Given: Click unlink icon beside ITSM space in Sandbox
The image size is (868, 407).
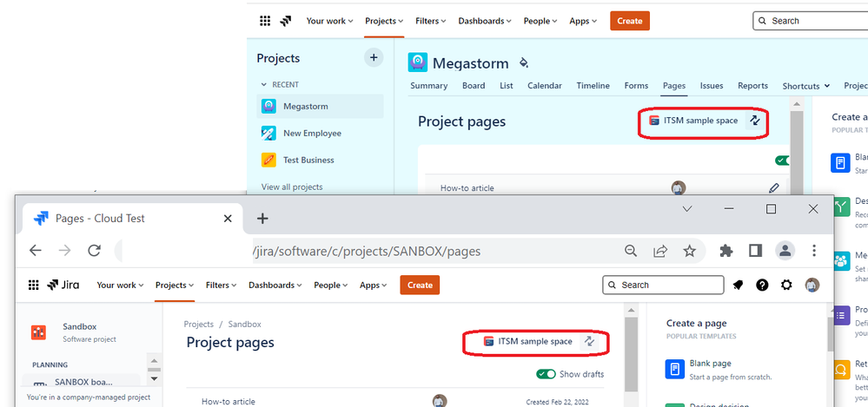Looking at the screenshot, I should pyautogui.click(x=589, y=341).
